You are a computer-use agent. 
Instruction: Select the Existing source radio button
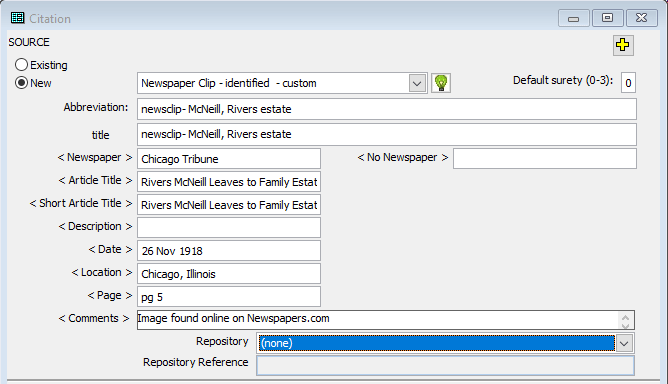(x=21, y=65)
